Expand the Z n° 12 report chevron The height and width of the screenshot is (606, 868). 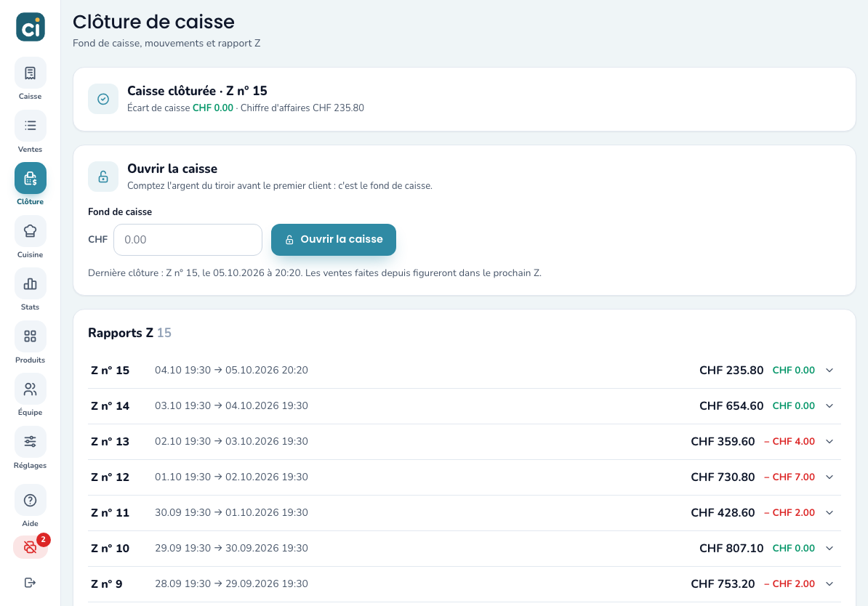point(829,477)
